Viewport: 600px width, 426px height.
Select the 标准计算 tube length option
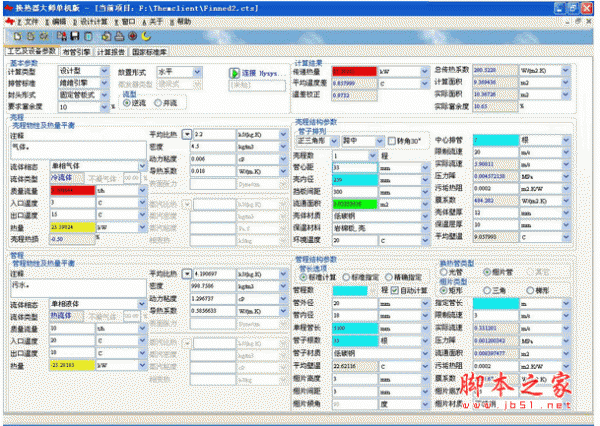(x=304, y=277)
